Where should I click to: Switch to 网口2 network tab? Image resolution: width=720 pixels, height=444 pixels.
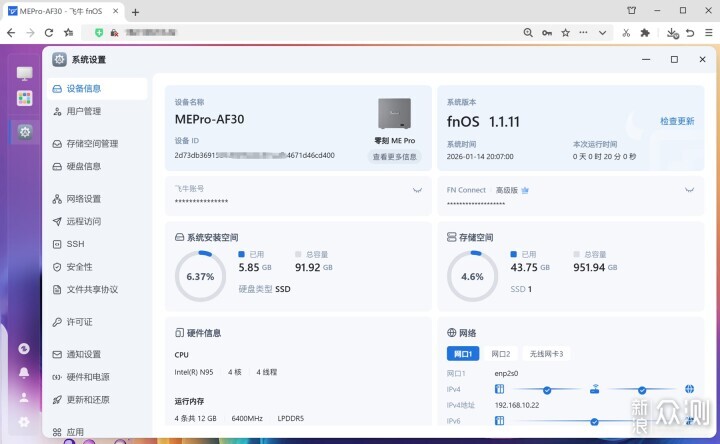click(501, 354)
